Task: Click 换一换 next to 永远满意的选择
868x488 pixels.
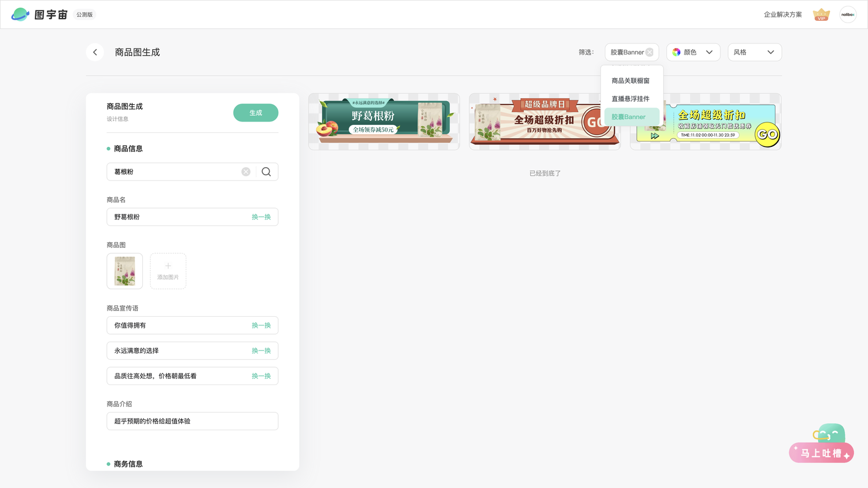Action: click(x=261, y=351)
